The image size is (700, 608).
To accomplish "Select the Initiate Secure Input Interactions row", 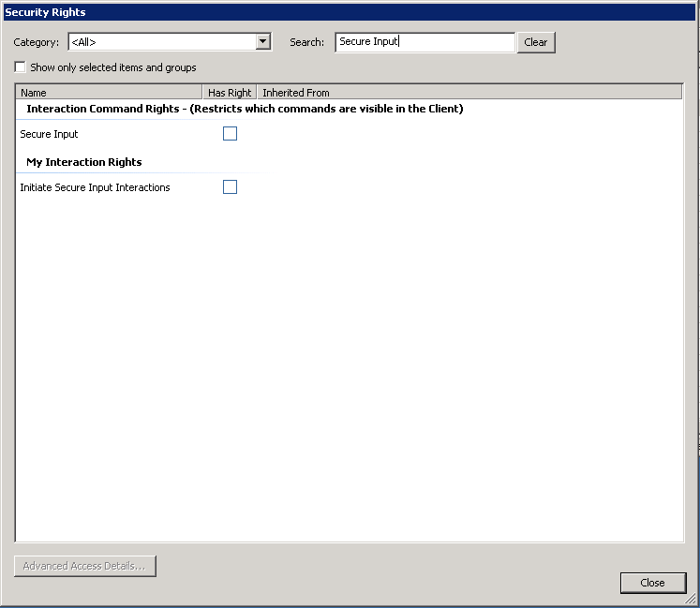I will 96,187.
